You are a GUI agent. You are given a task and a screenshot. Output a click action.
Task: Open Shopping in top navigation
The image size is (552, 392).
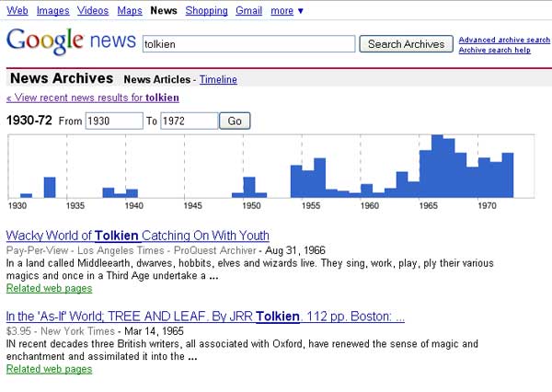coord(207,10)
